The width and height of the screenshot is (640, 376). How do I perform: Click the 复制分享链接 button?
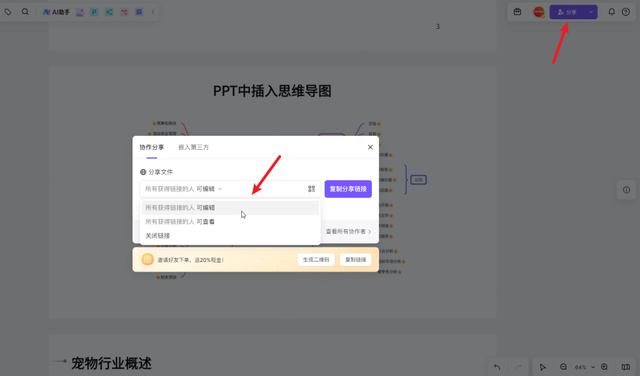[x=348, y=189]
